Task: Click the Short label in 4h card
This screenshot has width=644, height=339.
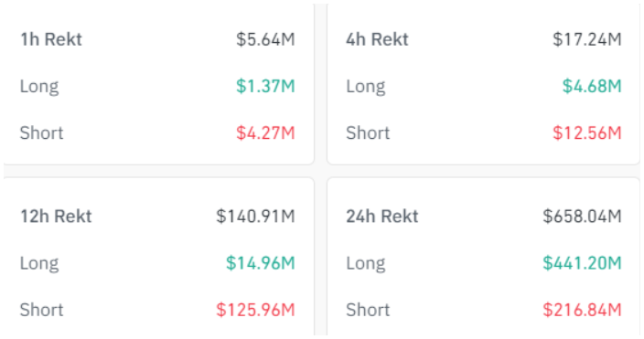Action: [368, 133]
